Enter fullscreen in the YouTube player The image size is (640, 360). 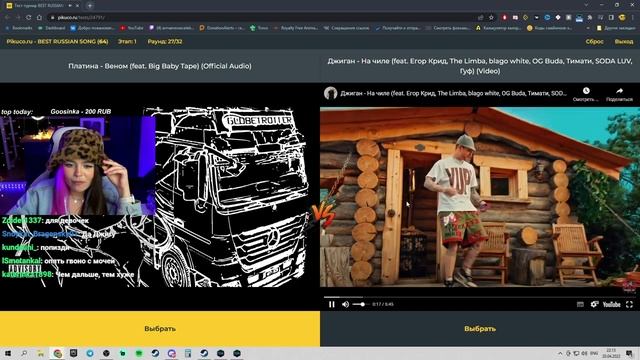(629, 304)
